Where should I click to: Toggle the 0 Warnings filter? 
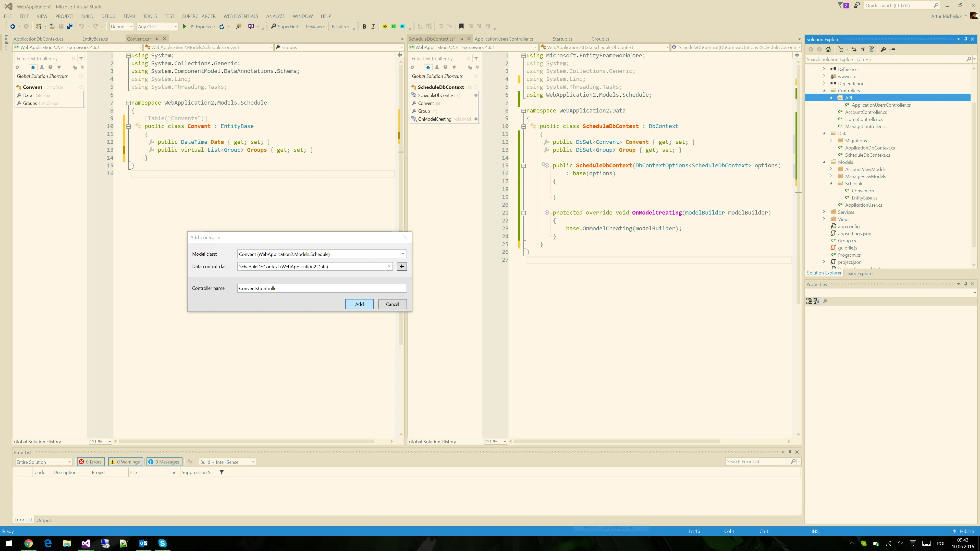point(126,462)
